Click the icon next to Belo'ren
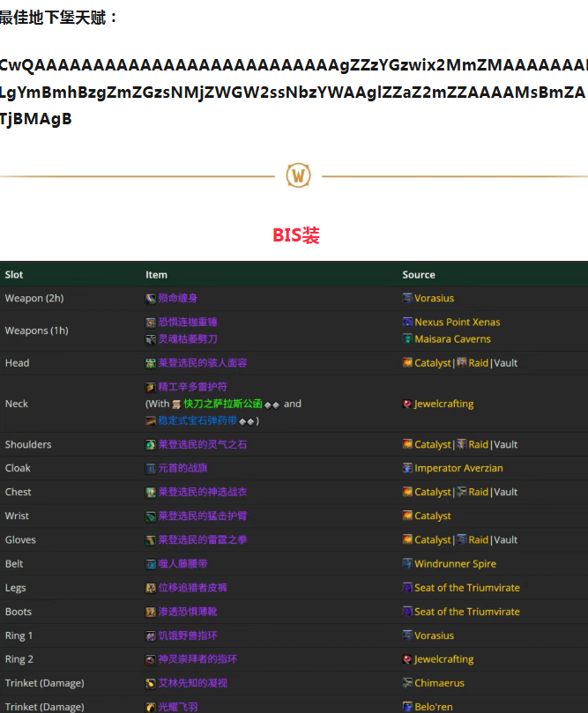The height and width of the screenshot is (713, 588). [x=407, y=707]
